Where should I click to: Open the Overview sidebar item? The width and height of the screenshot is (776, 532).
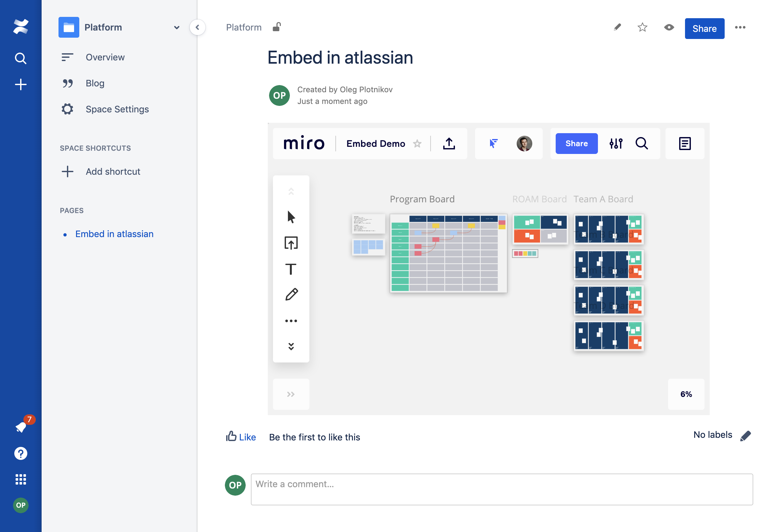pos(105,57)
